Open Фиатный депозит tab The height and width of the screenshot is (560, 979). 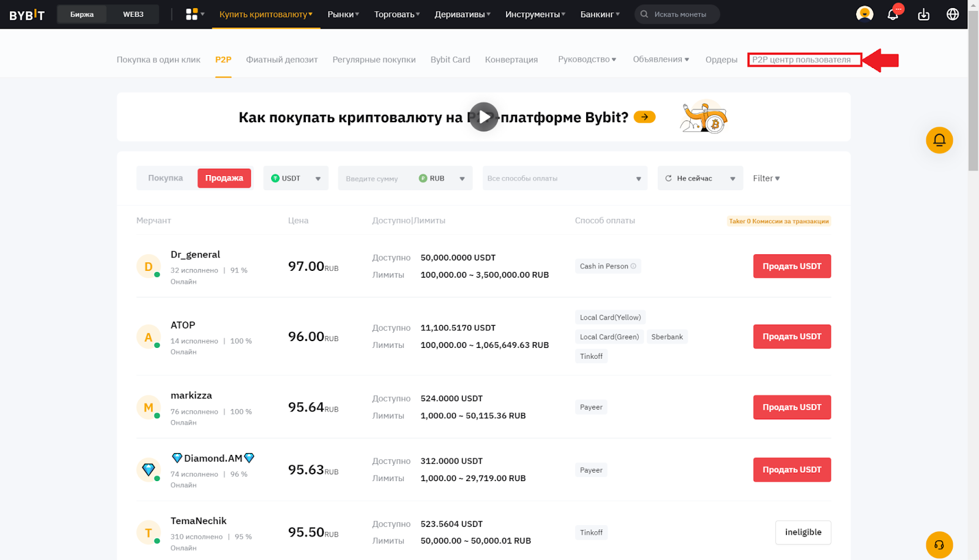coord(282,59)
